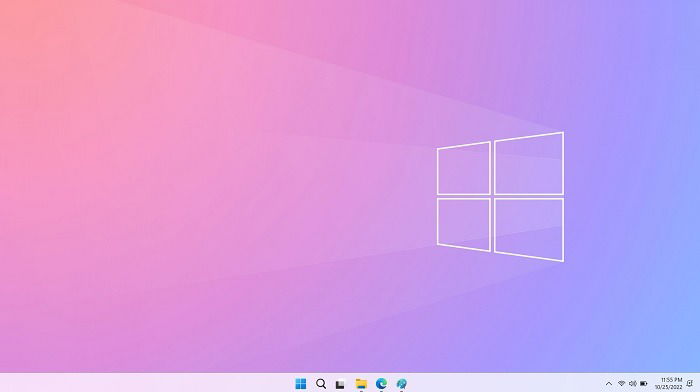Open the last pinned app after Edge
The width and height of the screenshot is (700, 392).
point(401,384)
